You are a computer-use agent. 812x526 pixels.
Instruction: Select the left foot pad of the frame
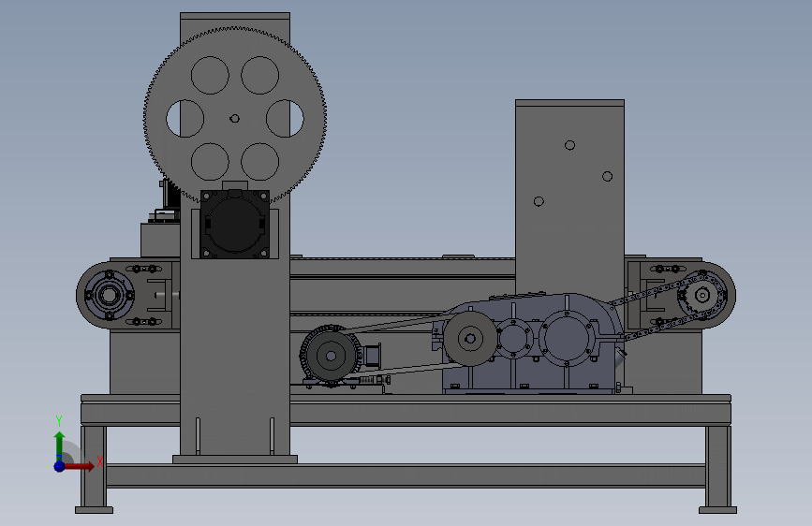click(94, 510)
